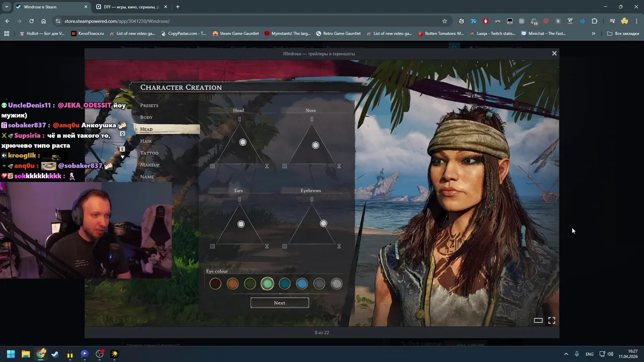Open the КиноПоиск.ru bookmark
Viewport: 644px width, 362px height.
pyautogui.click(x=88, y=34)
